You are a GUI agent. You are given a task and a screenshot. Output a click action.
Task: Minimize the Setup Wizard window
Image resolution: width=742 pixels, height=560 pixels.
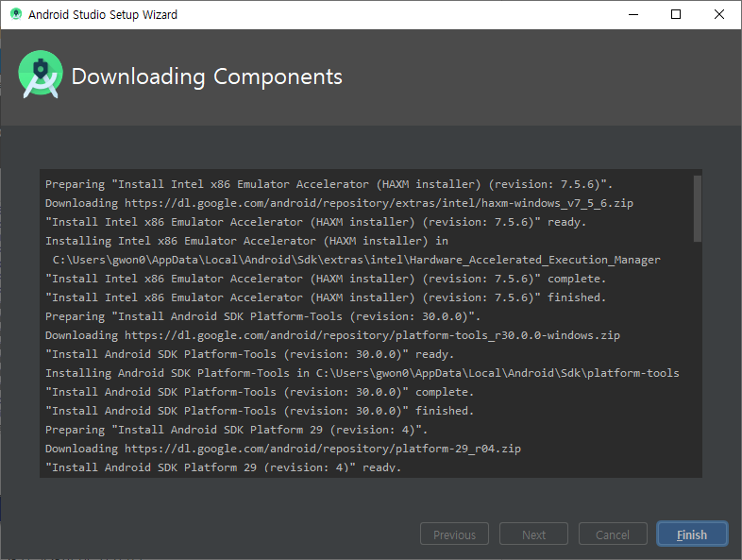point(633,15)
